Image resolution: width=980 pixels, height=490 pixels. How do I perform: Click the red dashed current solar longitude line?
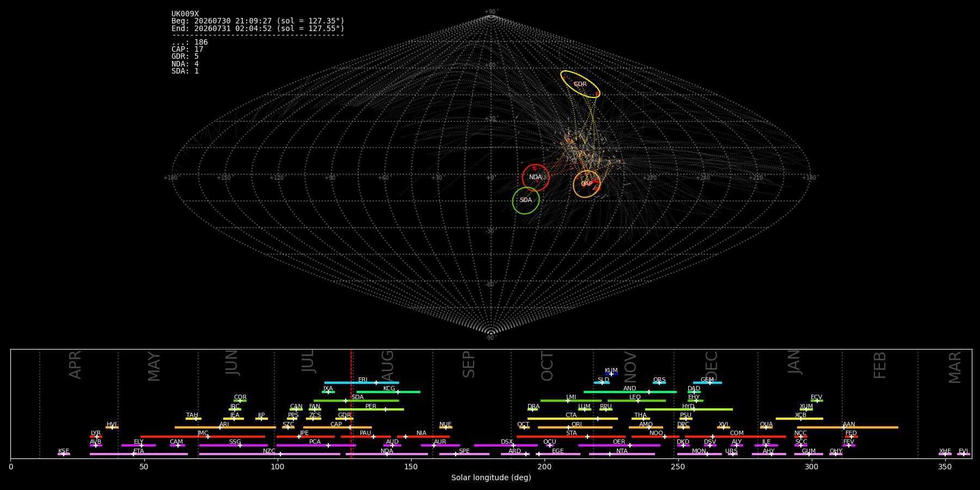coord(351,403)
